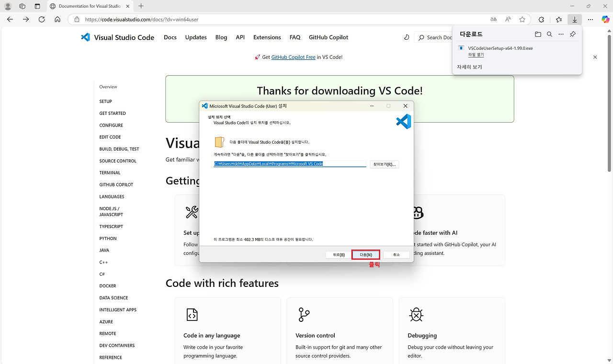Viewport: 613px width, 364px height.
Task: Open the browser extensions icon
Action: pos(541,19)
